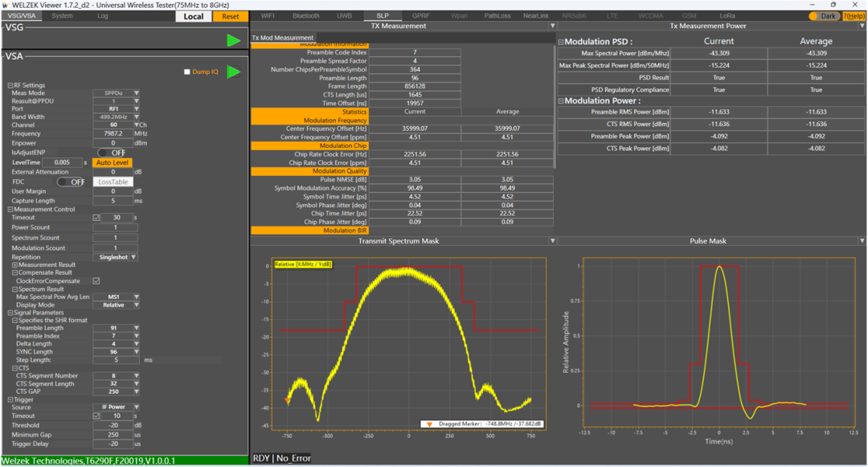Start VSA capture with green play button
The height and width of the screenshot is (467, 868).
234,72
